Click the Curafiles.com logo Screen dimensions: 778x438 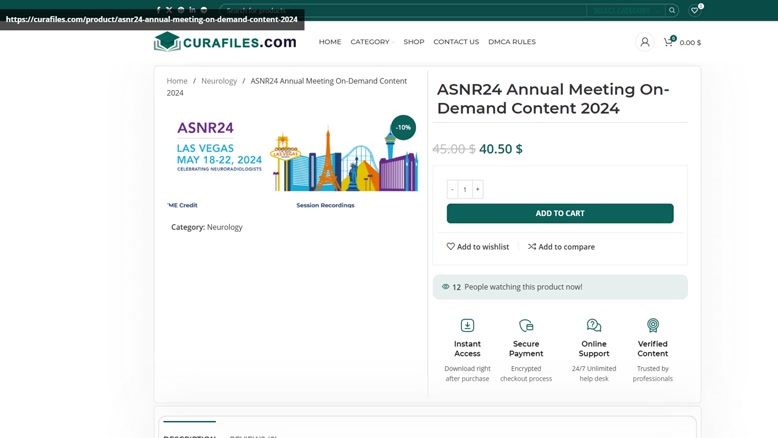tap(225, 42)
